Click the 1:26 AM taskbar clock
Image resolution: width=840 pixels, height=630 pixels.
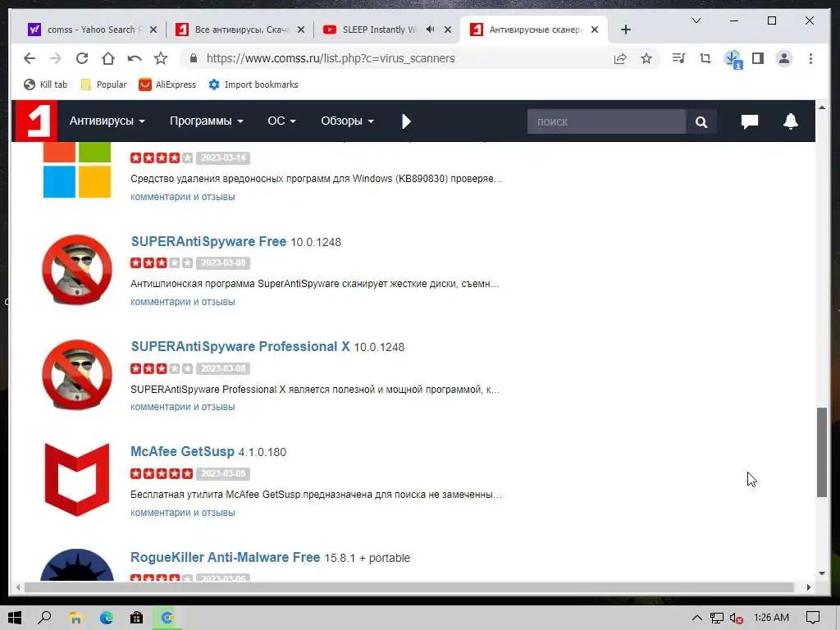771,618
